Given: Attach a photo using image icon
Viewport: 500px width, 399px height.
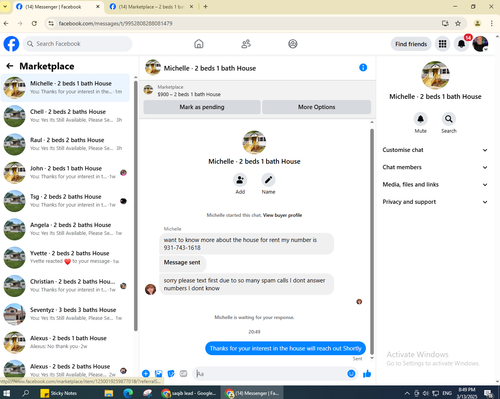Looking at the screenshot, I should [158, 374].
